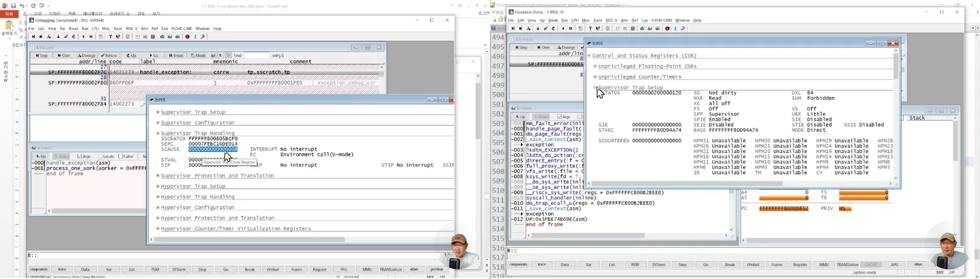
Task: Click PowerPoint Undo icon in quick access bar
Action: (22, 6)
